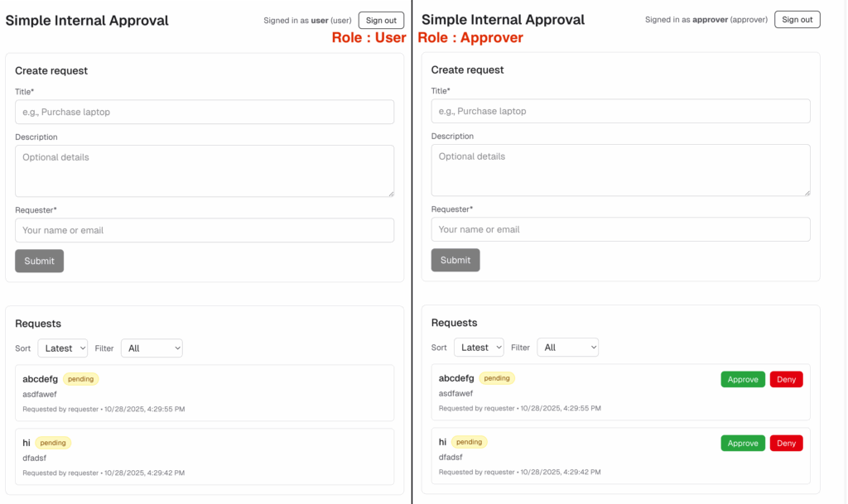
Task: Focus the Title field in the user panel
Action: (x=205, y=112)
